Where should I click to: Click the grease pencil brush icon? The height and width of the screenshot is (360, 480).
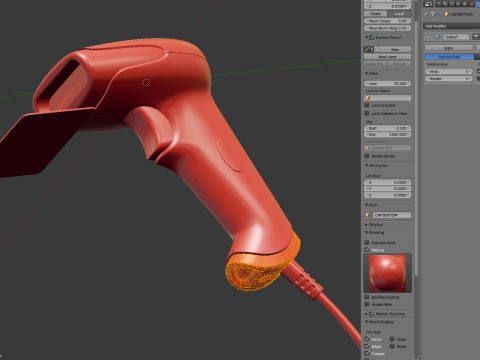368,49
